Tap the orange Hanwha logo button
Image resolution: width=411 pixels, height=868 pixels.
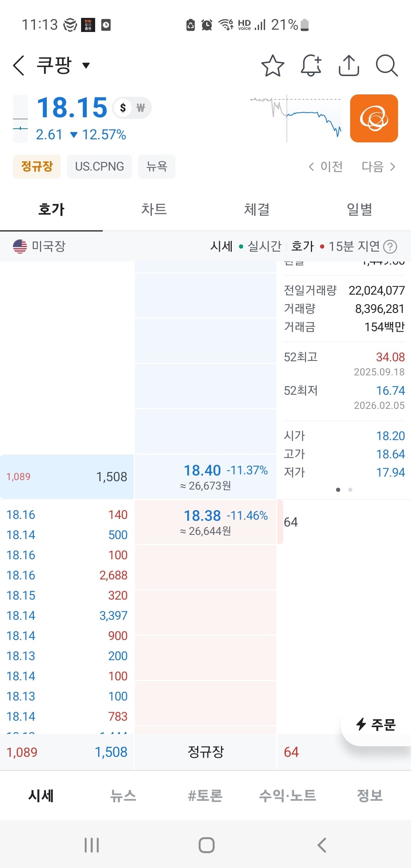tap(374, 118)
